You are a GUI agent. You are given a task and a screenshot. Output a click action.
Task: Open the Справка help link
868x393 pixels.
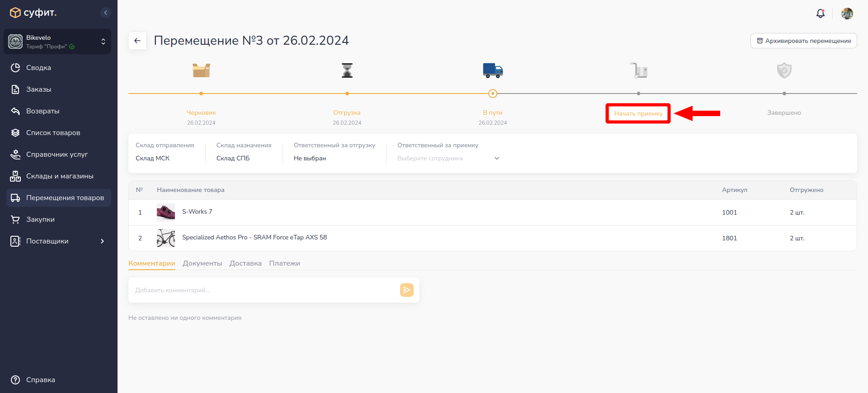click(x=40, y=380)
